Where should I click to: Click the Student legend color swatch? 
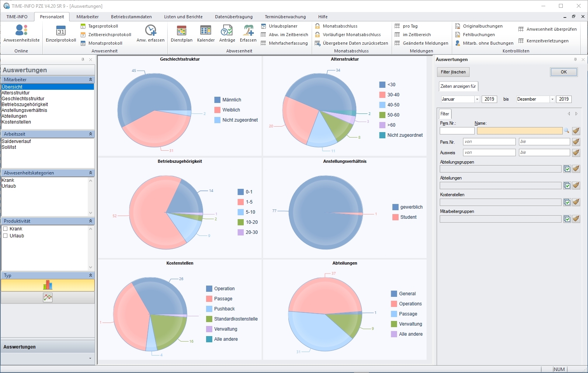pyautogui.click(x=395, y=217)
